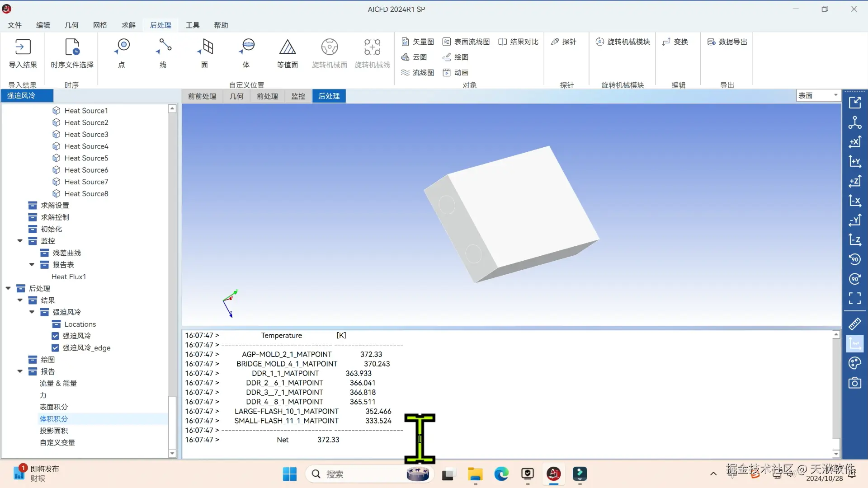Collapse the 后处理 tree node
The width and height of the screenshot is (868, 488).
[8, 288]
